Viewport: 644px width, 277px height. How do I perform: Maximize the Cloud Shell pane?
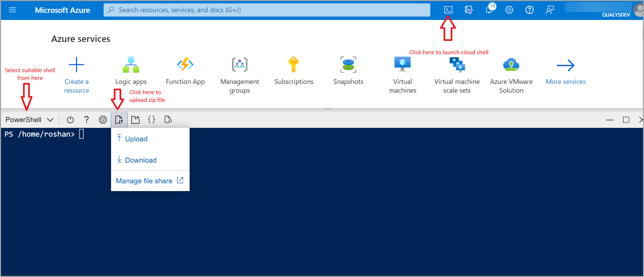tap(626, 120)
